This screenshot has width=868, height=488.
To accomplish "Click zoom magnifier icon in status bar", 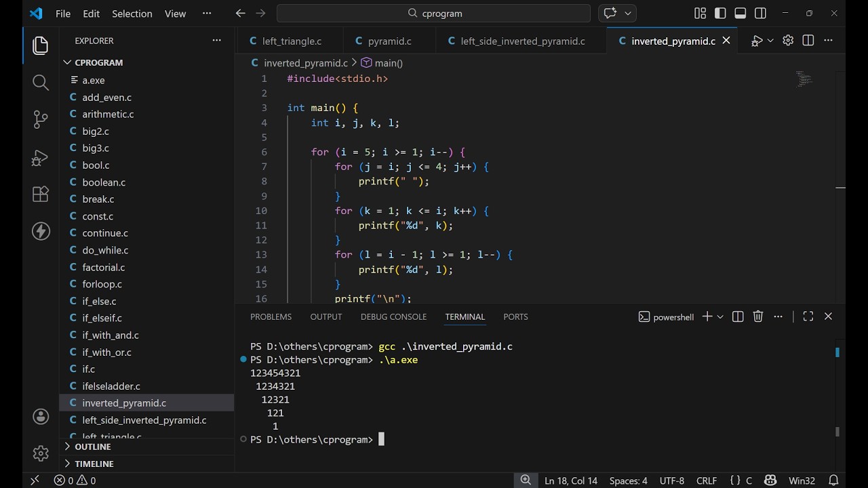I will [x=526, y=481].
